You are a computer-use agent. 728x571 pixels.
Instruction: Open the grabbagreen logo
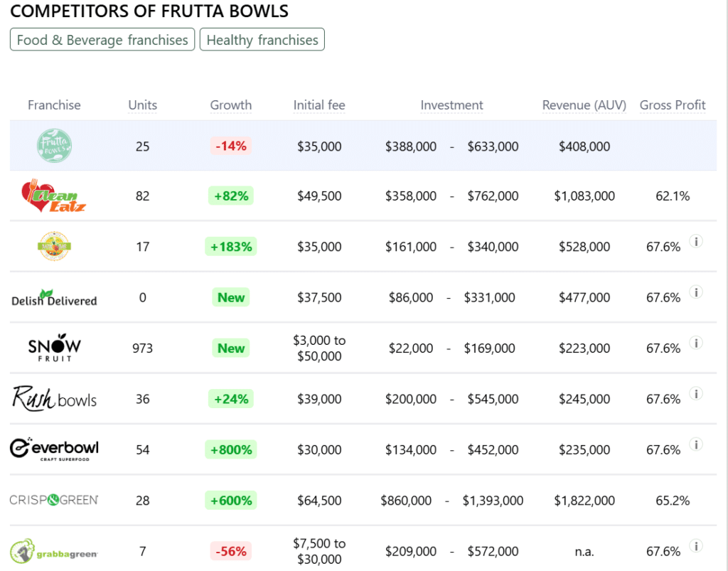(54, 551)
